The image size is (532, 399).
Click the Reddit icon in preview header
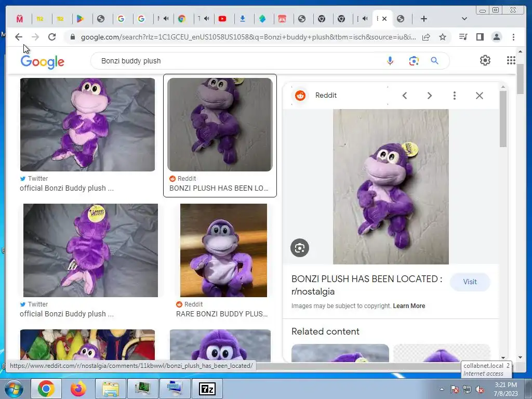pos(300,96)
